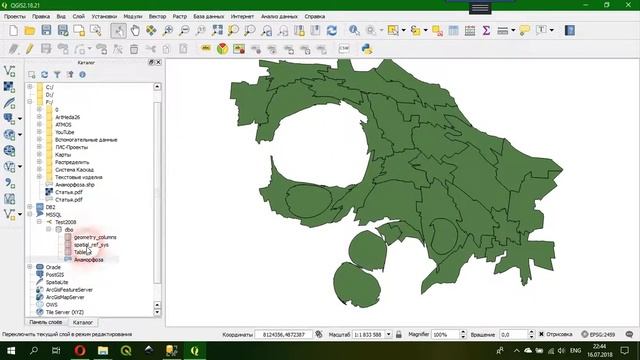This screenshot has height=360, width=640.
Task: Create a new project with the blank page icon
Action: point(13,31)
